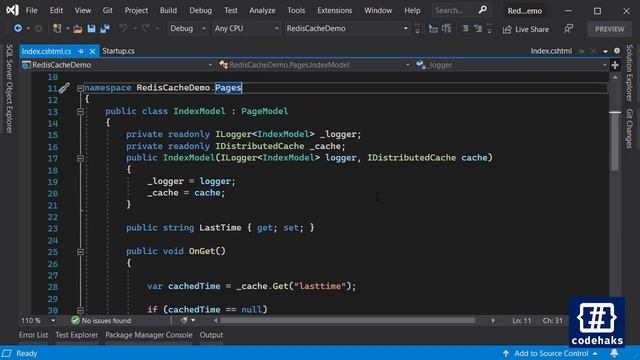Pin the Index.cshtml.cs tab
Viewport: 640px width, 360px height.
[x=81, y=51]
